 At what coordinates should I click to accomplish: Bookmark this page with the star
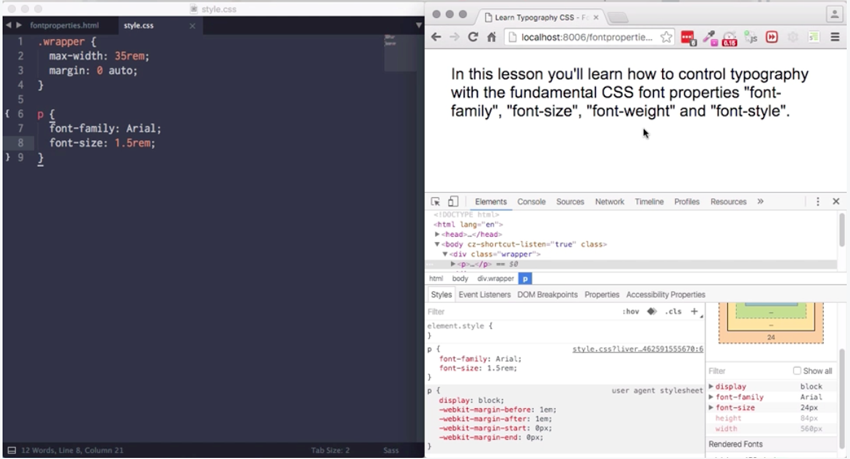(666, 37)
